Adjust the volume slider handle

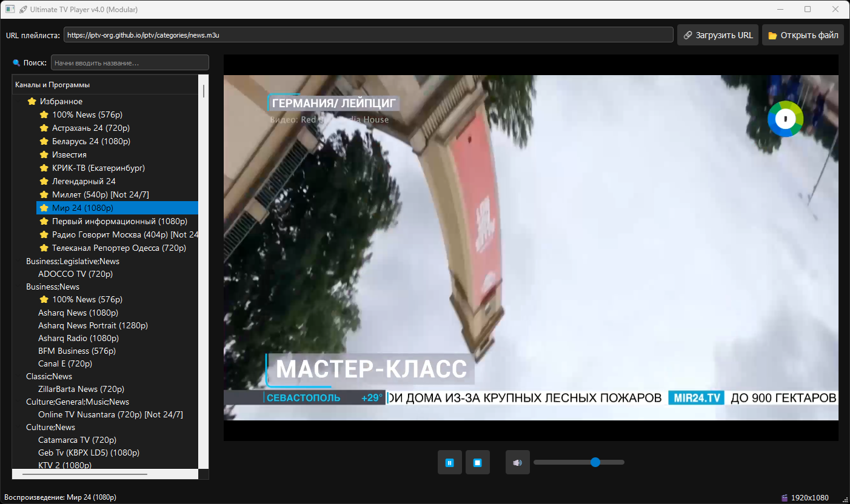[x=595, y=462]
